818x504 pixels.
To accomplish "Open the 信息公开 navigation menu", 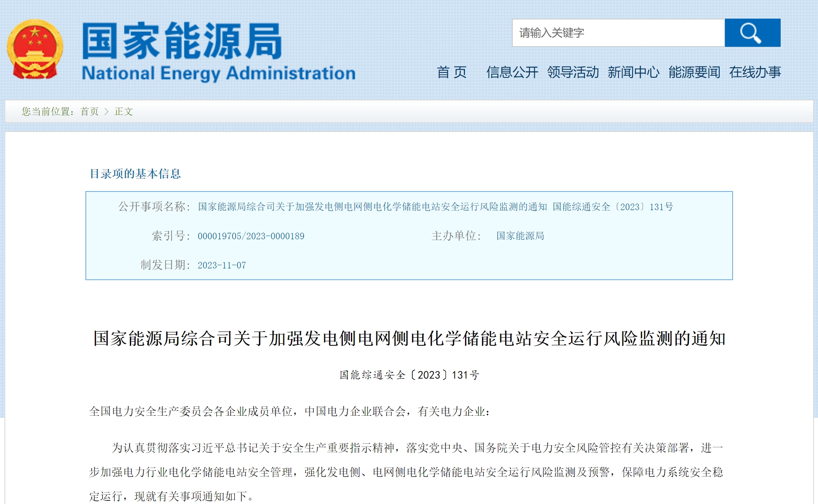I will pos(512,72).
